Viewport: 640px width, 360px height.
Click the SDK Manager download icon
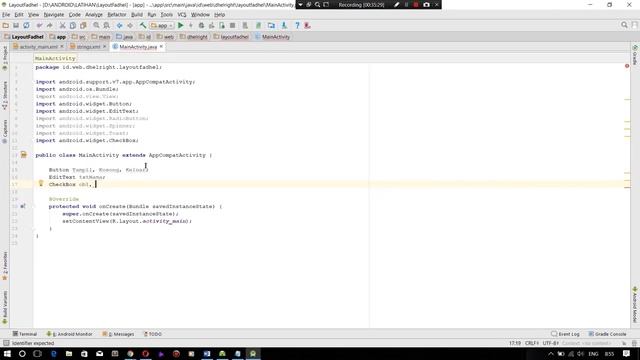click(x=284, y=25)
